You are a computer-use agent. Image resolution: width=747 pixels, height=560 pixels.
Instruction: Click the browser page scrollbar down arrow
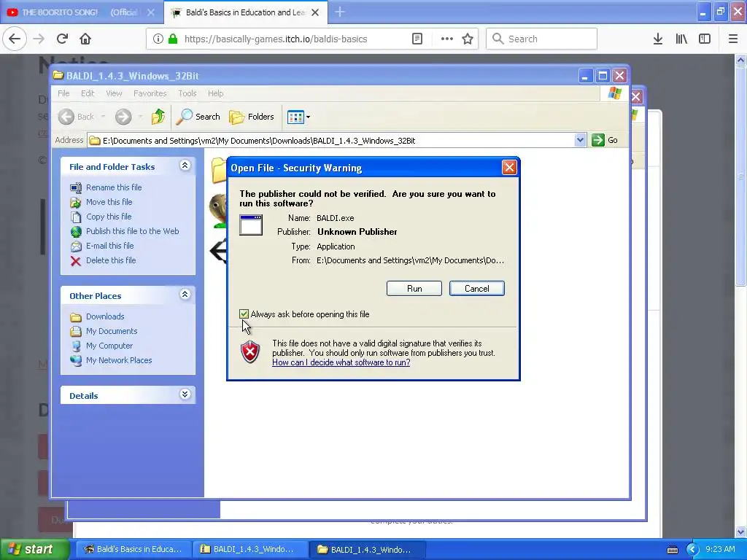point(740,532)
